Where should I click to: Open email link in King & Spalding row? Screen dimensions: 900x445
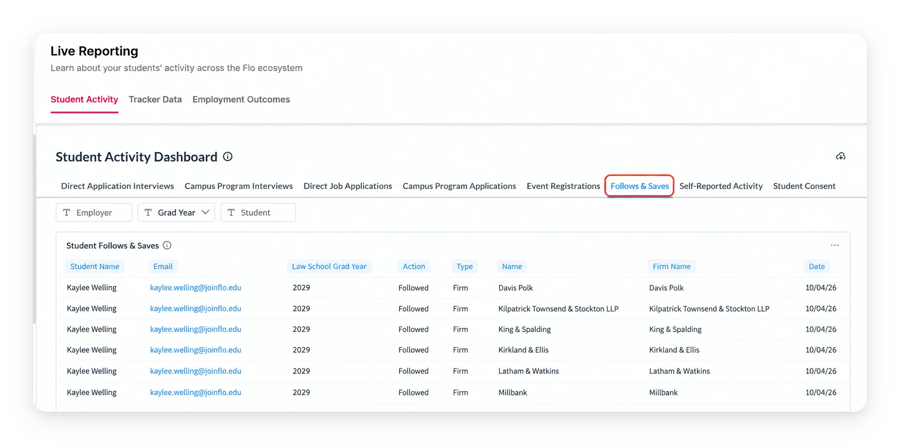point(196,329)
